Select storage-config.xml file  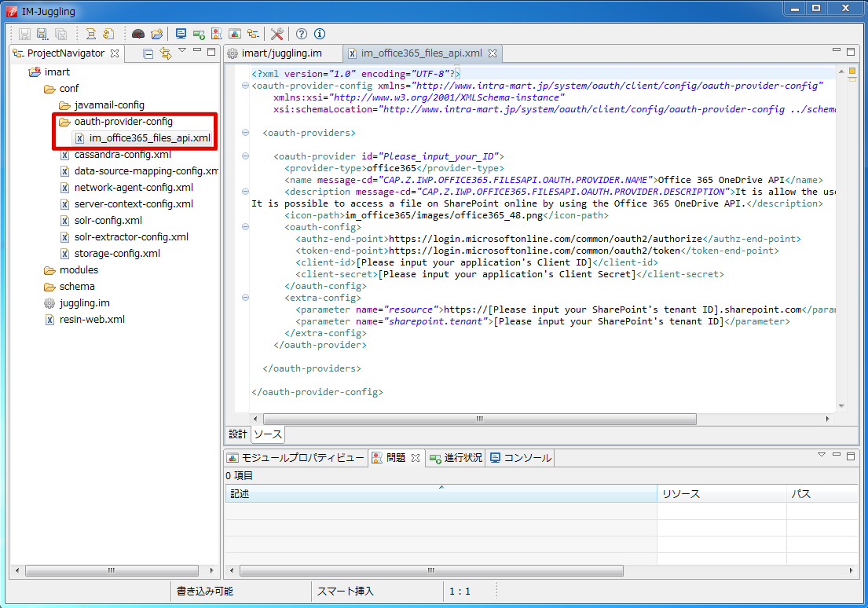(110, 254)
